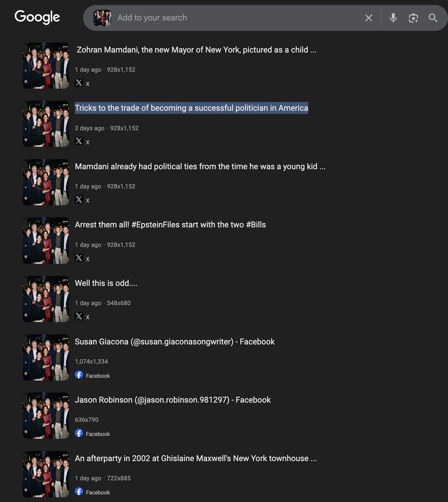Click thumbnail beside 'Well this is odd' result
This screenshot has width=448, height=502.
click(x=46, y=299)
